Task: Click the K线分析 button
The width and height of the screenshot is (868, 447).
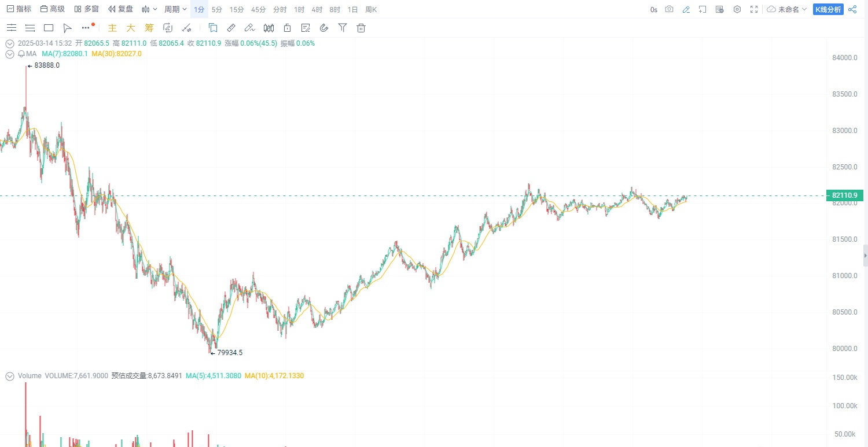Action: [827, 9]
